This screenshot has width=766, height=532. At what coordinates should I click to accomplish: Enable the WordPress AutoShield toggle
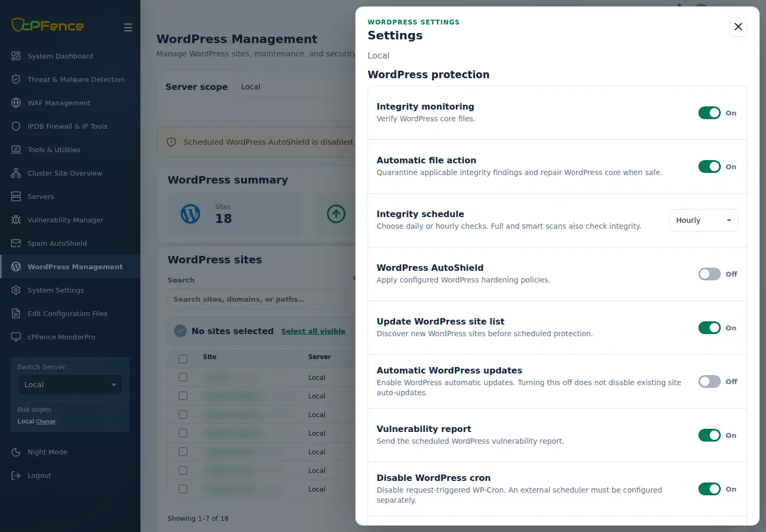[710, 274]
